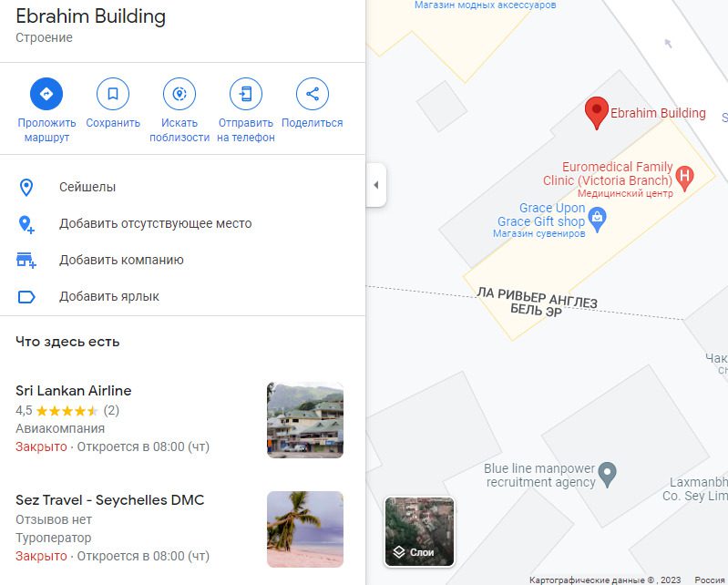This screenshot has height=585, width=728.
Task: Open the Слои layers switcher
Action: click(x=419, y=531)
